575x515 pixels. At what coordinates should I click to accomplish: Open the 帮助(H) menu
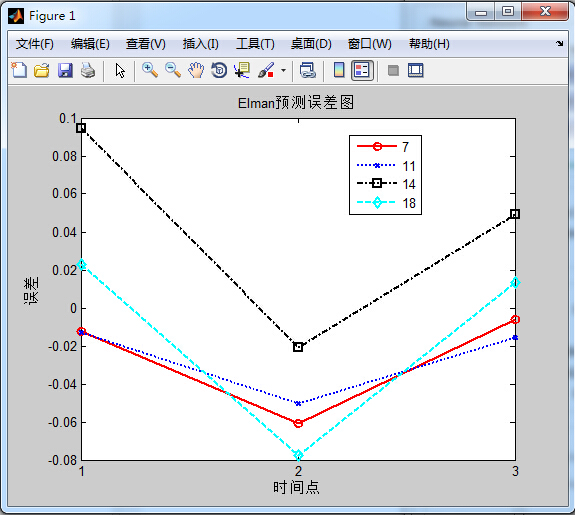coord(429,44)
